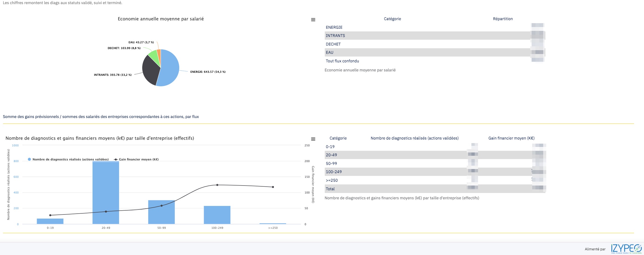The width and height of the screenshot is (644, 255).
Task: Click the '20-49' x-axis label
Action: pyautogui.click(x=106, y=228)
